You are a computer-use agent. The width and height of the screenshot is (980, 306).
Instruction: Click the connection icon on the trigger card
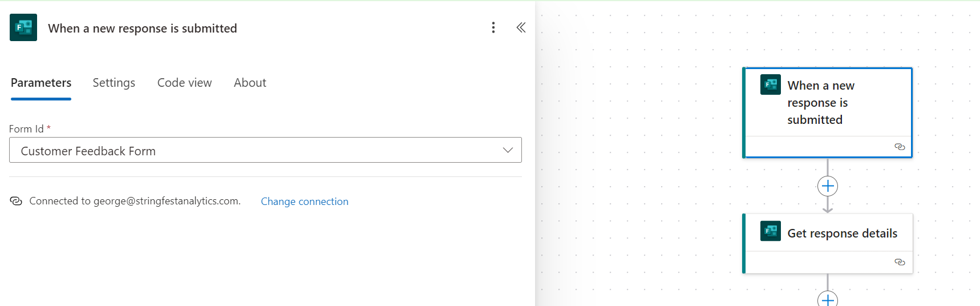coord(900,147)
